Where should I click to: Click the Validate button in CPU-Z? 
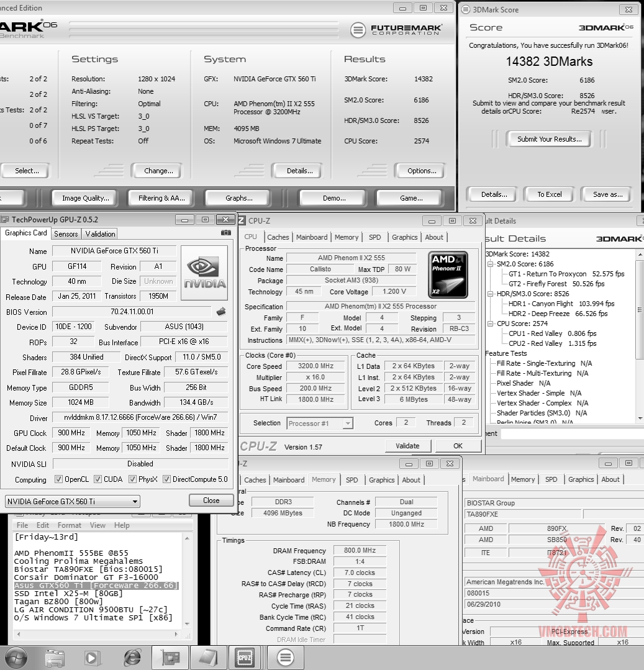pyautogui.click(x=407, y=446)
